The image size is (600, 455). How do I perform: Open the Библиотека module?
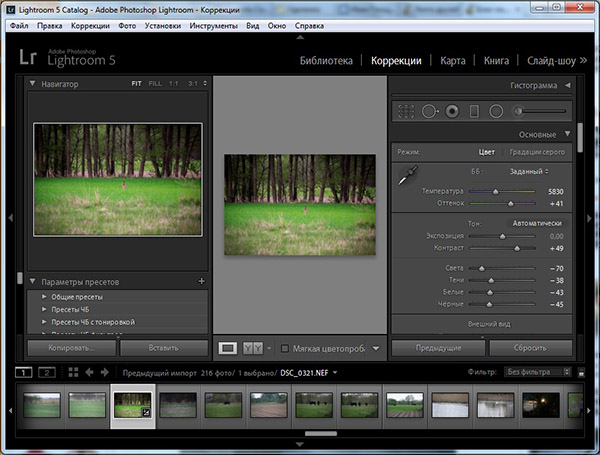(x=327, y=61)
